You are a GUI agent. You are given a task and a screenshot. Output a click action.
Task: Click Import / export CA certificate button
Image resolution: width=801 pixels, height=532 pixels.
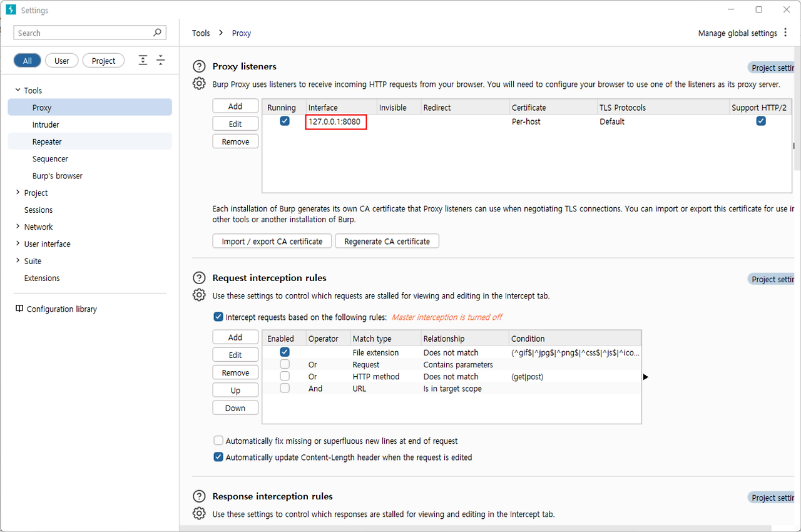click(x=272, y=241)
